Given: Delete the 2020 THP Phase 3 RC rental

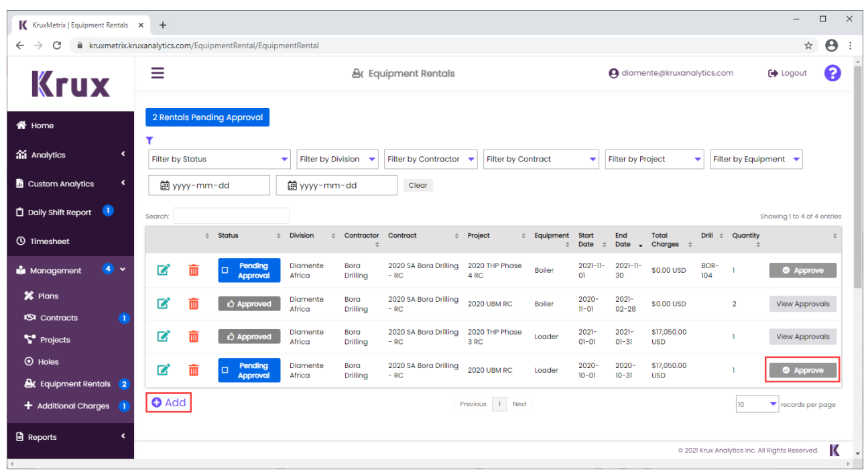Looking at the screenshot, I should click(194, 337).
